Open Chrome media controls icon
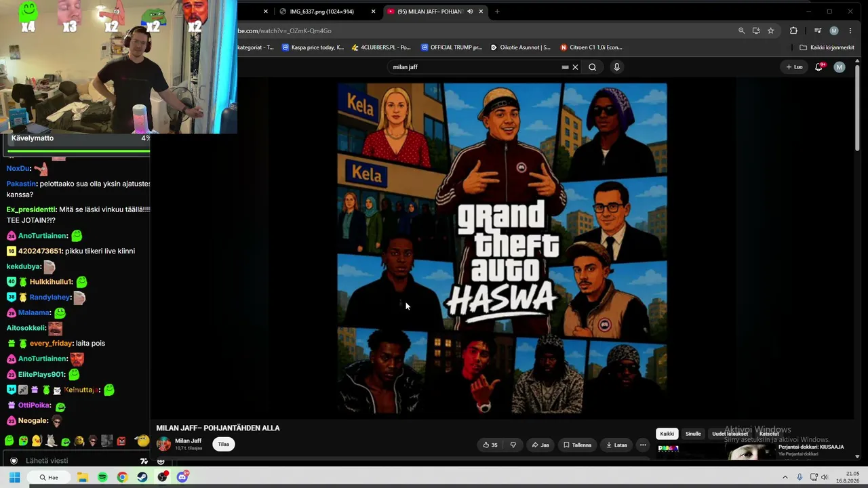868x488 pixels. tap(818, 30)
